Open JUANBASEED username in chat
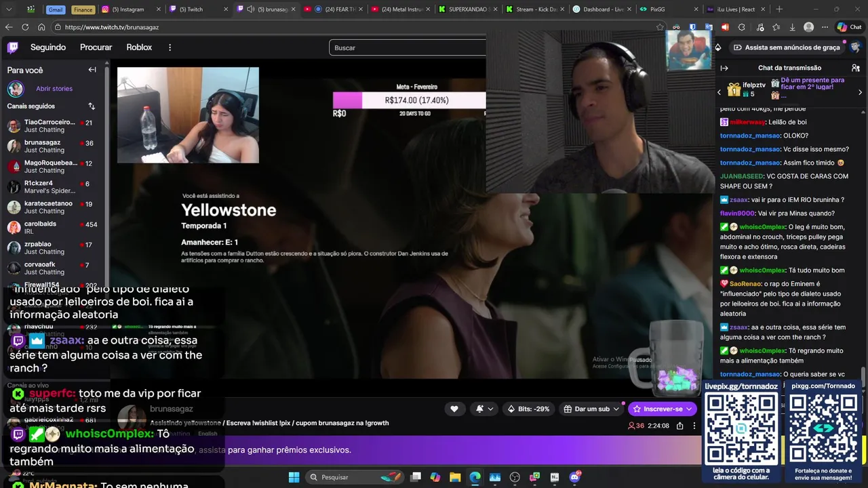This screenshot has width=868, height=488. (x=742, y=176)
